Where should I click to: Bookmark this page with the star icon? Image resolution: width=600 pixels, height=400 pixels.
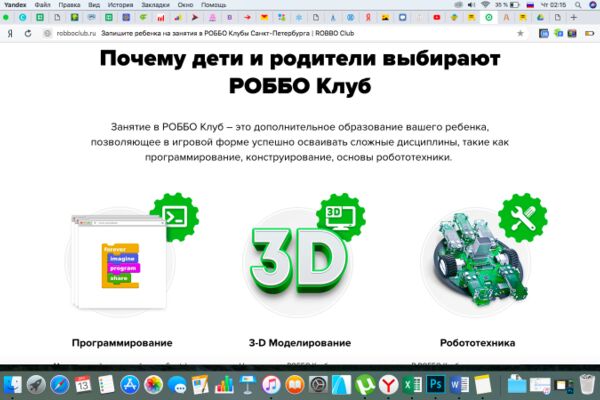point(520,33)
